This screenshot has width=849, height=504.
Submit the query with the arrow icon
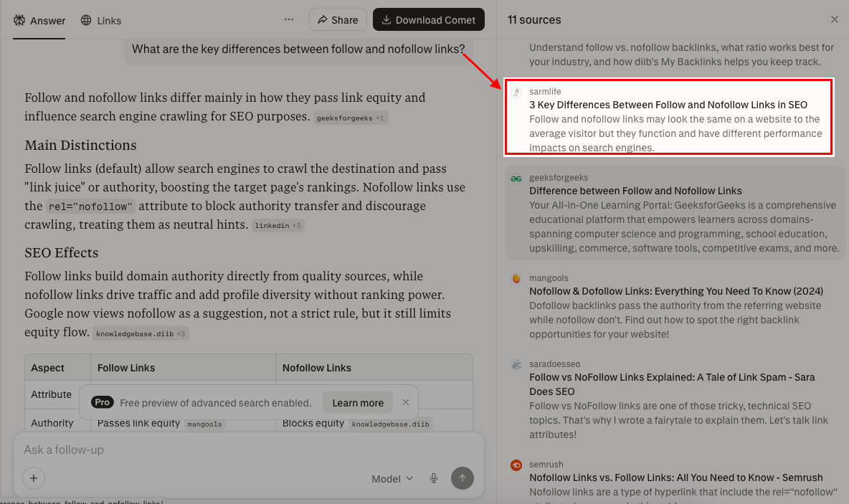coord(462,478)
